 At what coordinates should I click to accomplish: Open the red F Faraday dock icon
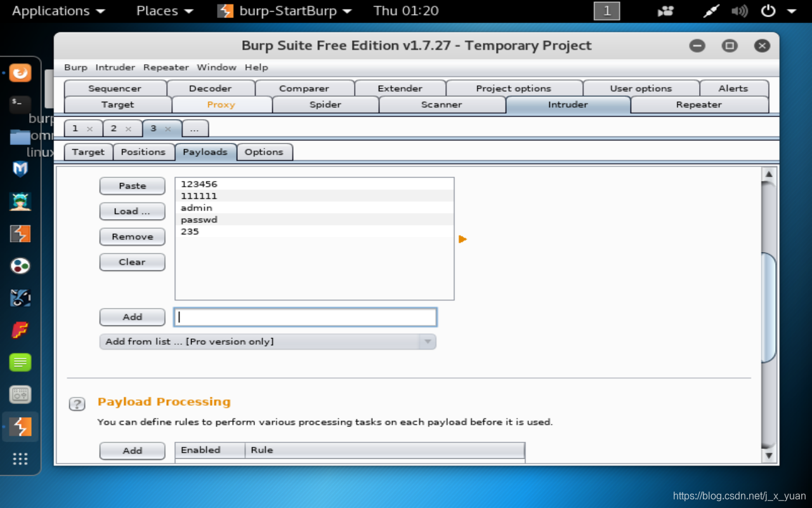tap(20, 330)
